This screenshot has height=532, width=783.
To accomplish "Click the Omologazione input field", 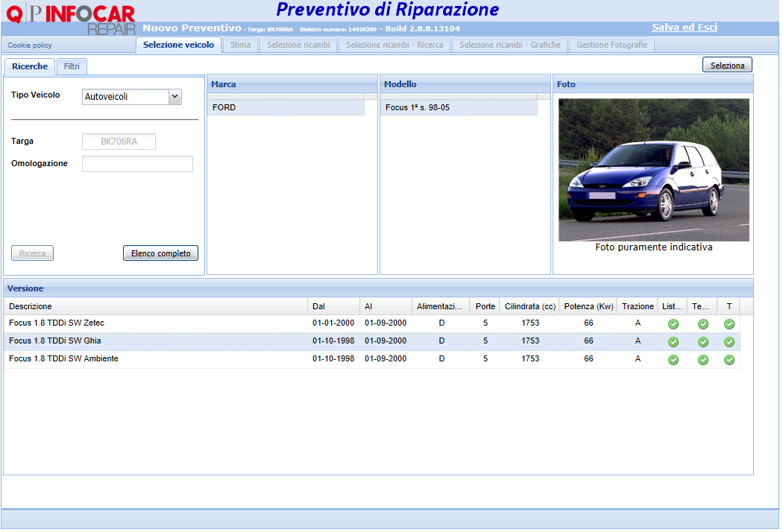I will pos(137,164).
